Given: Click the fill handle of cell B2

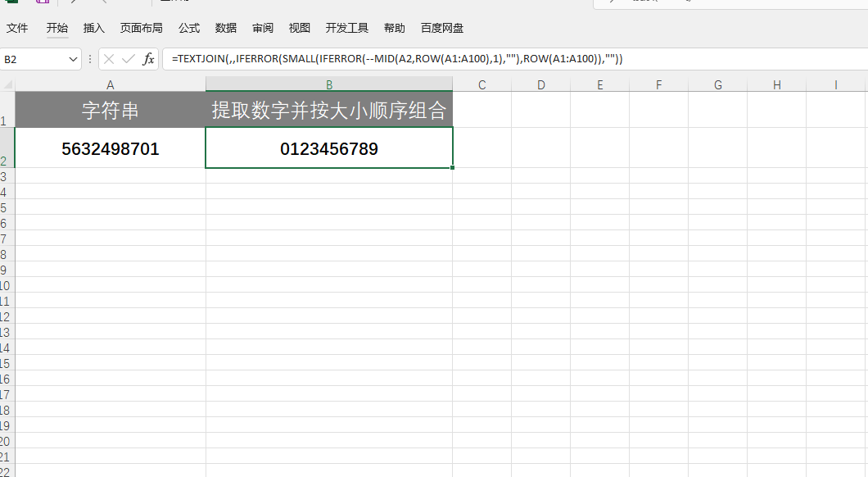Looking at the screenshot, I should [452, 167].
